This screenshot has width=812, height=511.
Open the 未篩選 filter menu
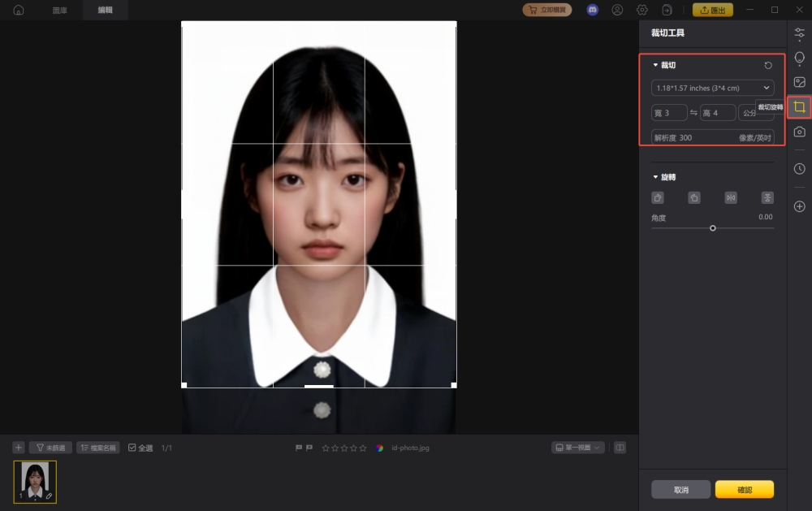coord(52,447)
